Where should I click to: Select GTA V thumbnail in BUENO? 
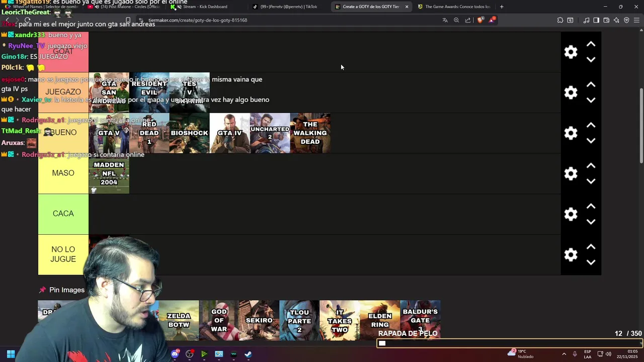tap(109, 133)
